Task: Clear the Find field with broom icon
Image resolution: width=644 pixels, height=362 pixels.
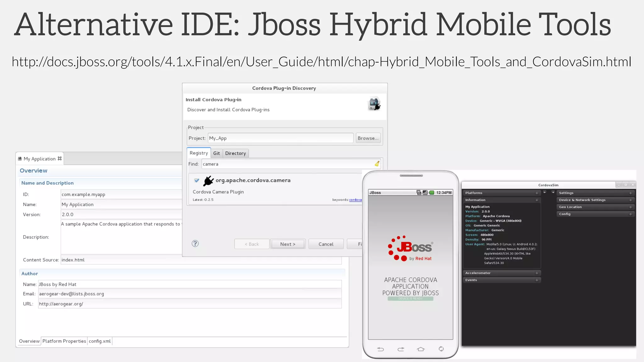Action: point(377,164)
